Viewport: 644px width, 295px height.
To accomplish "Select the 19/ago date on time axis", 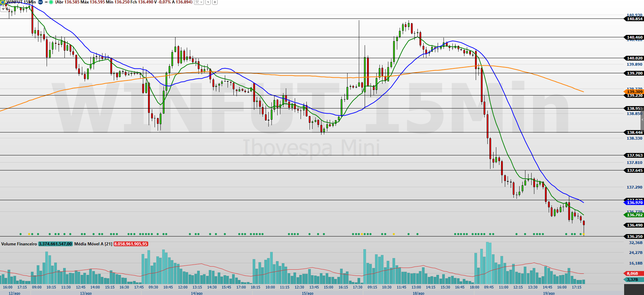I will [x=549, y=293].
